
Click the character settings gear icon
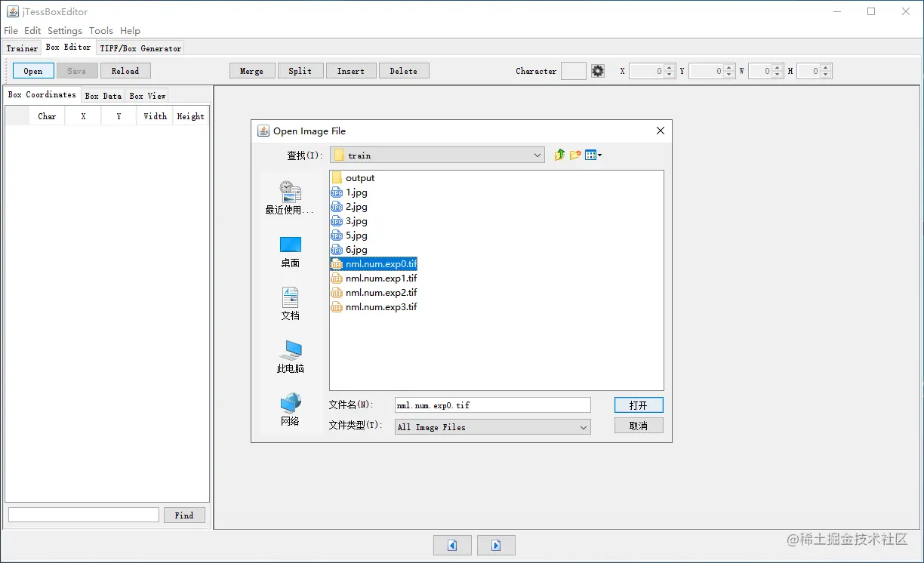coord(598,71)
